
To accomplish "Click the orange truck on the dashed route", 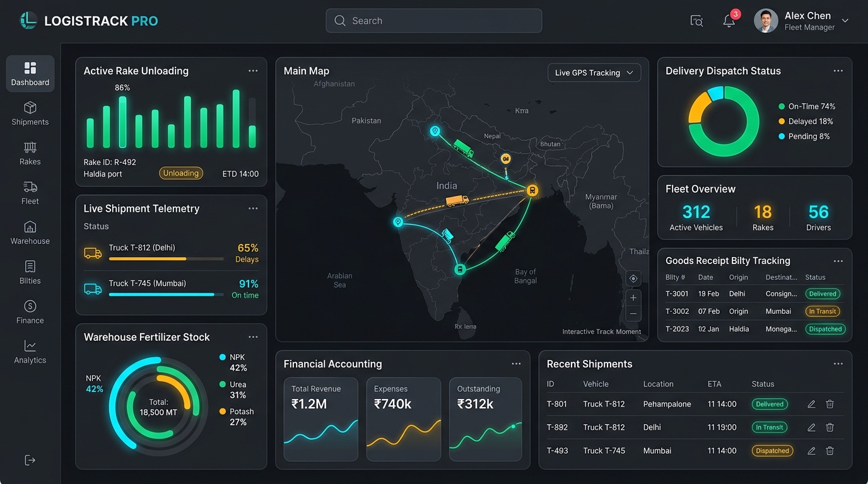I will click(457, 200).
